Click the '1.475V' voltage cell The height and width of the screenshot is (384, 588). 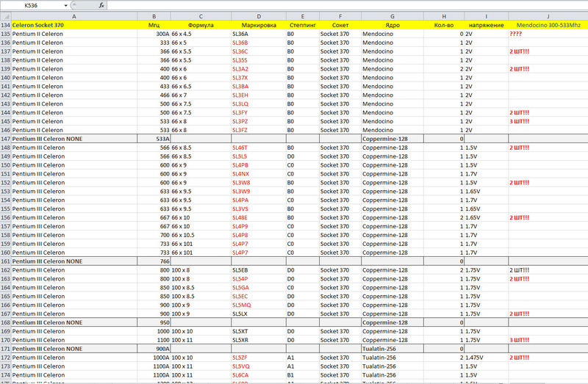pos(487,358)
